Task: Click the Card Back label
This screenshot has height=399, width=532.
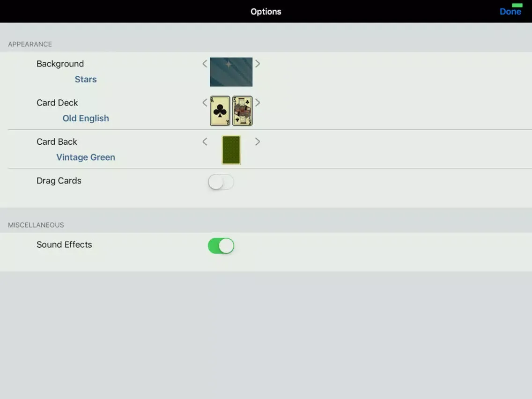Action: click(57, 142)
